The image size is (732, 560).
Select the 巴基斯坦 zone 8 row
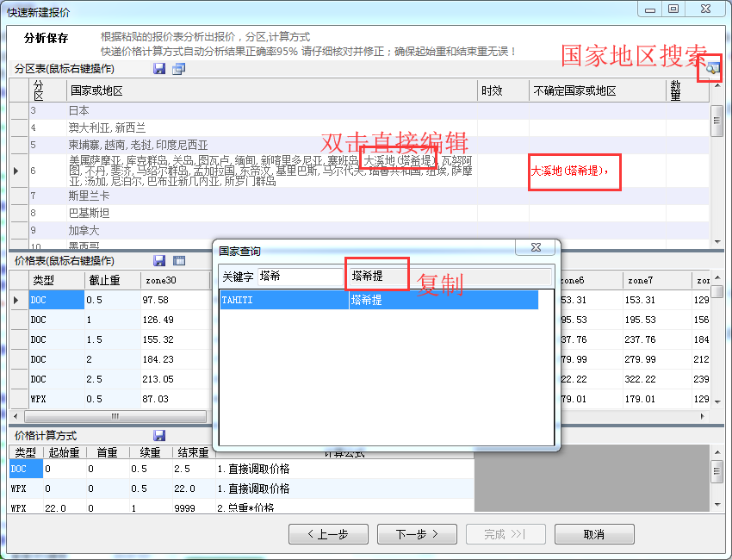(258, 212)
